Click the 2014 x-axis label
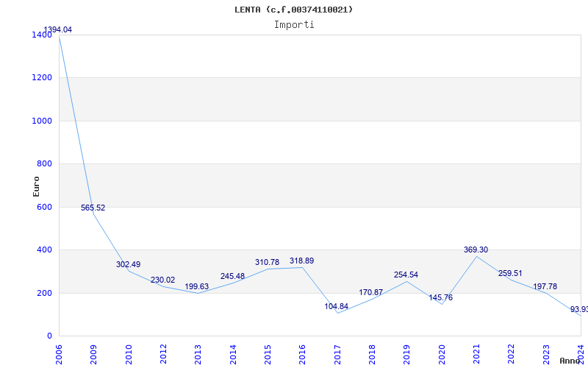This screenshot has width=588, height=368. pyautogui.click(x=233, y=354)
